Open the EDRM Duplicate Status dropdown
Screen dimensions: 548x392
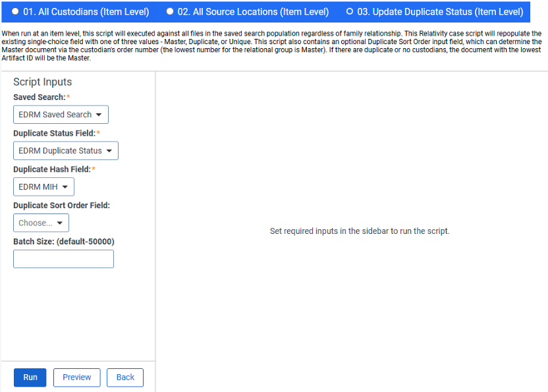pos(66,151)
